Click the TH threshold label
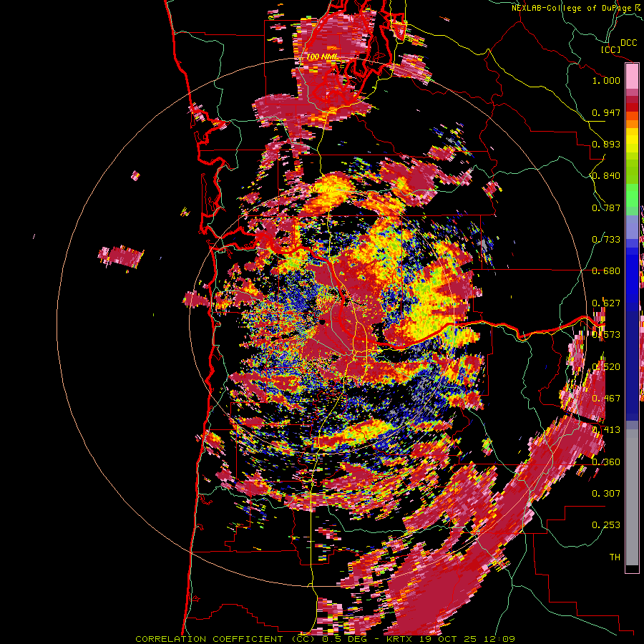The height and width of the screenshot is (644, 644). coord(615,557)
